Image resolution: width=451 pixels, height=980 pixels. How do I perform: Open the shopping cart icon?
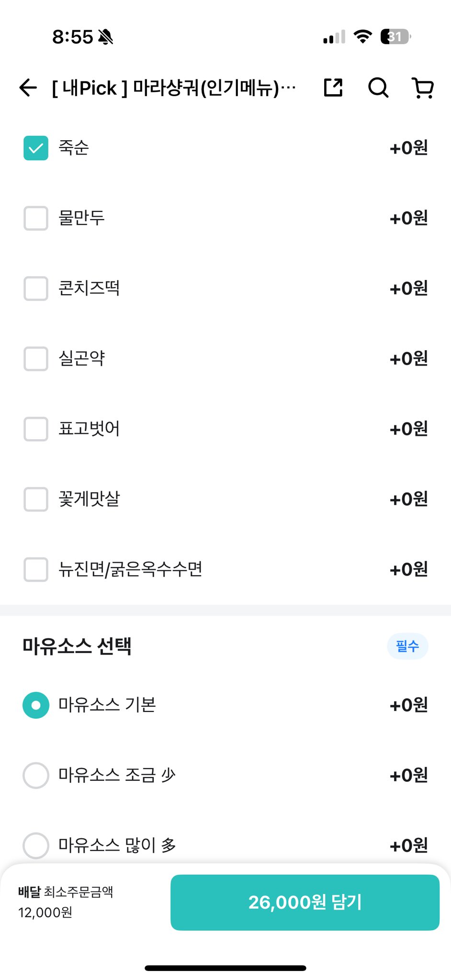coord(423,88)
